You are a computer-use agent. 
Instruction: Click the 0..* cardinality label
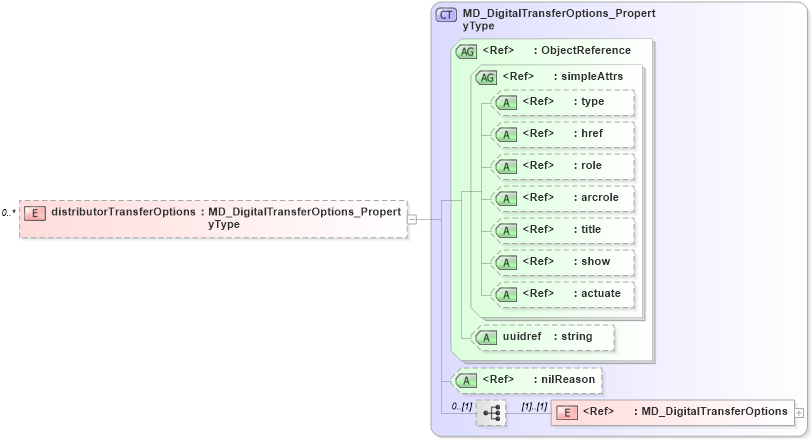(8, 213)
